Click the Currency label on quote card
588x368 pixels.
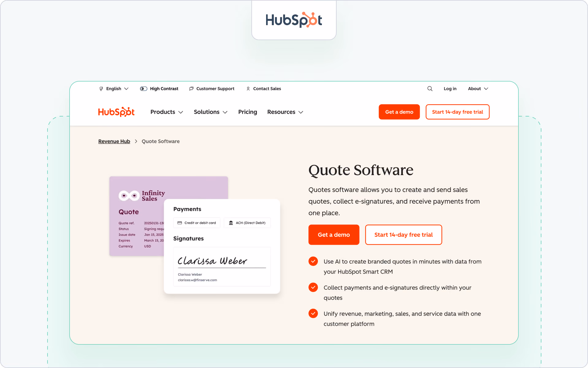coord(126,246)
